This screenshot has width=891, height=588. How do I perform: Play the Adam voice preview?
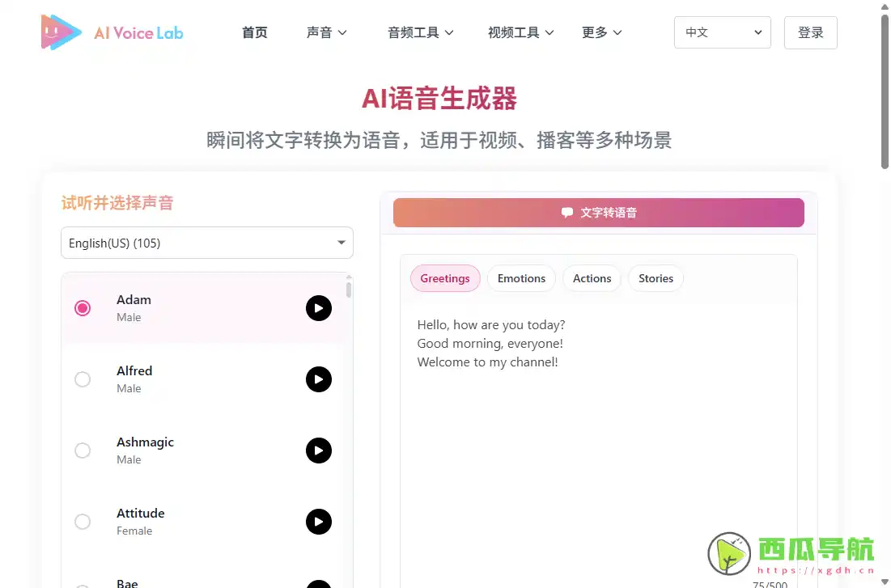pyautogui.click(x=319, y=308)
